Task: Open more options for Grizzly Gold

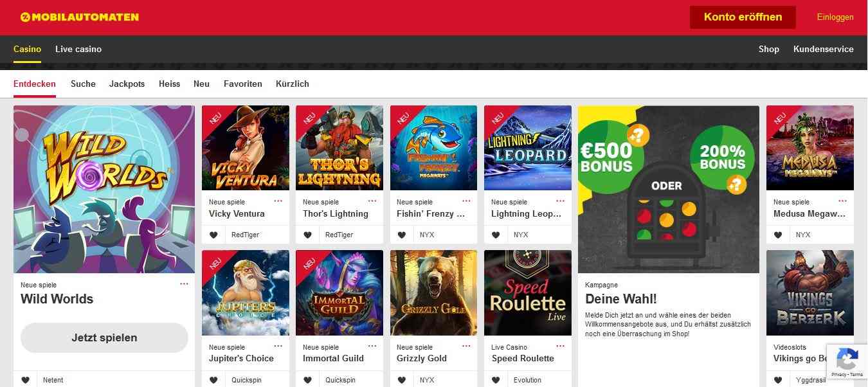Action: click(466, 346)
